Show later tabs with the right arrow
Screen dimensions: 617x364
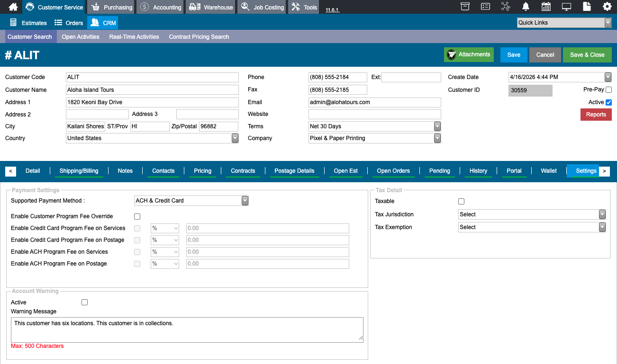pyautogui.click(x=604, y=171)
